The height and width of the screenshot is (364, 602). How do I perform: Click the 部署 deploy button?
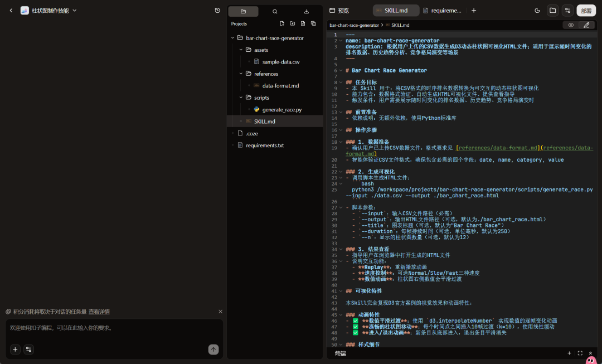[x=586, y=11]
